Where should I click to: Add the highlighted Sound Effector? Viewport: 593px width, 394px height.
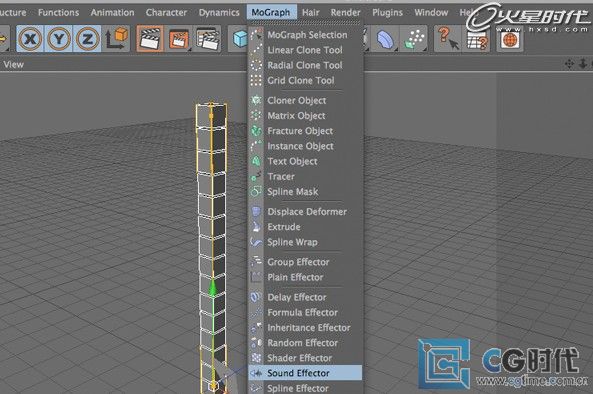pyautogui.click(x=305, y=373)
